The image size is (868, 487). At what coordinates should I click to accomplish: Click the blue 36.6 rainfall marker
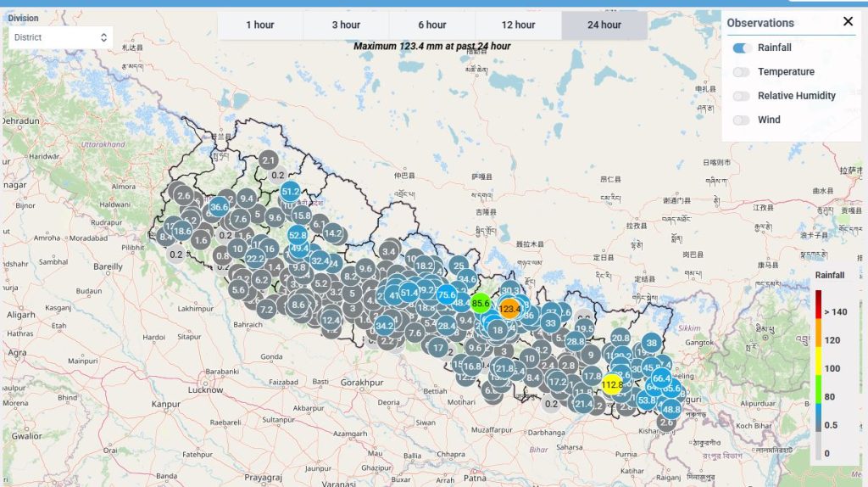[219, 207]
